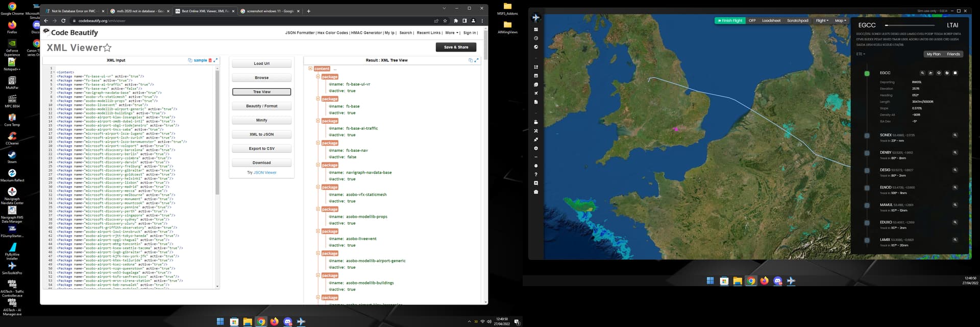The height and width of the screenshot is (327, 980).
Task: Collapse the asobo-liveevent package node
Action: 318,231
